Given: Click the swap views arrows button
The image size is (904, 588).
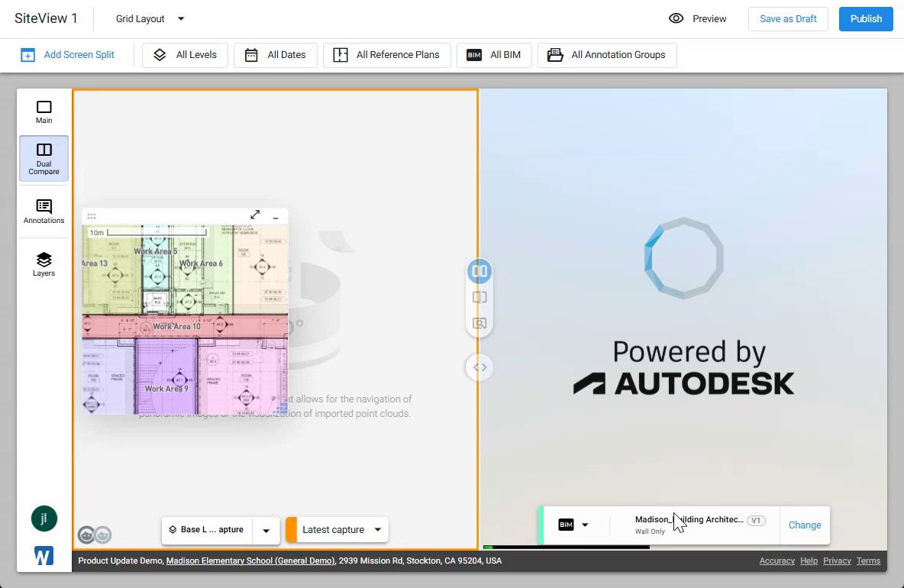Looking at the screenshot, I should coord(479,367).
